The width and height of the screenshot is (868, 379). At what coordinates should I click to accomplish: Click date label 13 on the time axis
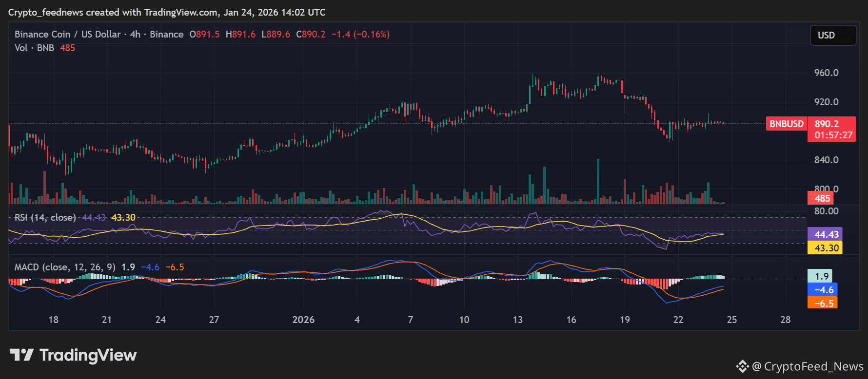click(518, 320)
